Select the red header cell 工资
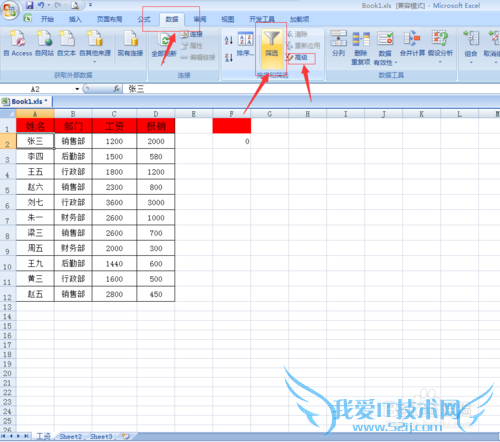The width and height of the screenshot is (500, 442). [114, 126]
